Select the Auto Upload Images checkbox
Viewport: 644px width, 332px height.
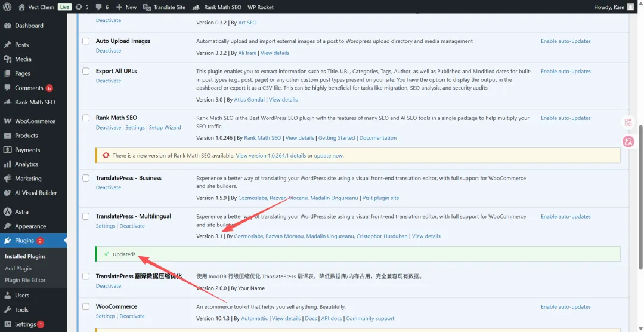coord(86,41)
